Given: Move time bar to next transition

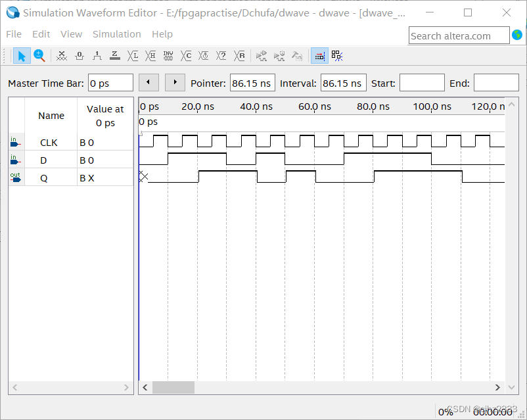Looking at the screenshot, I should [175, 82].
